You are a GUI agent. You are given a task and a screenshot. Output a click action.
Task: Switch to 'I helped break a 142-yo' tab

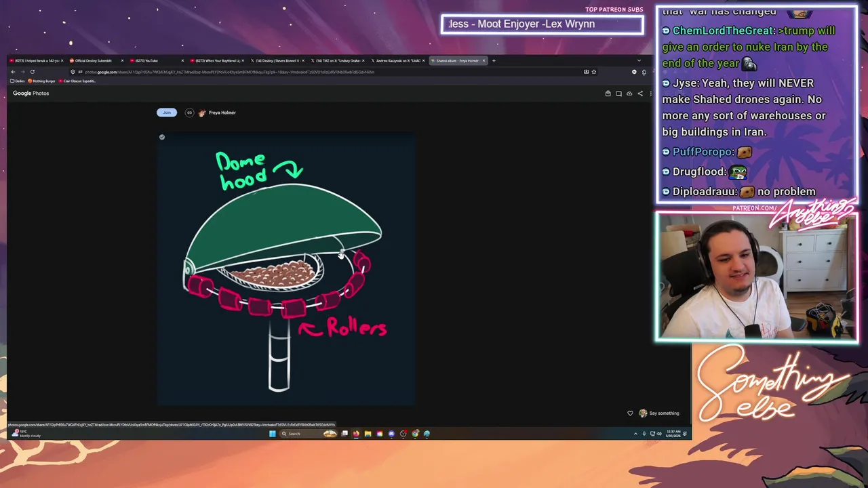coord(36,61)
